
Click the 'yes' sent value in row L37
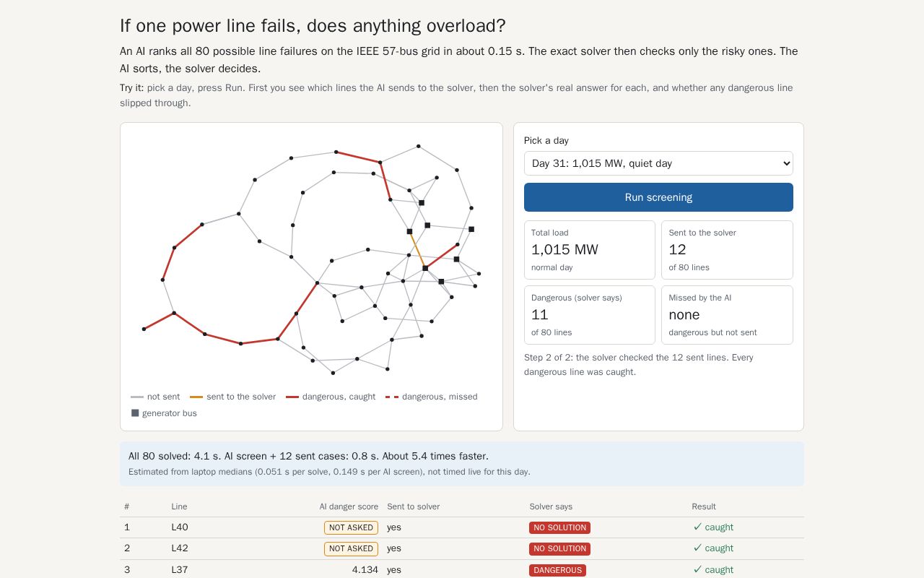click(x=394, y=570)
